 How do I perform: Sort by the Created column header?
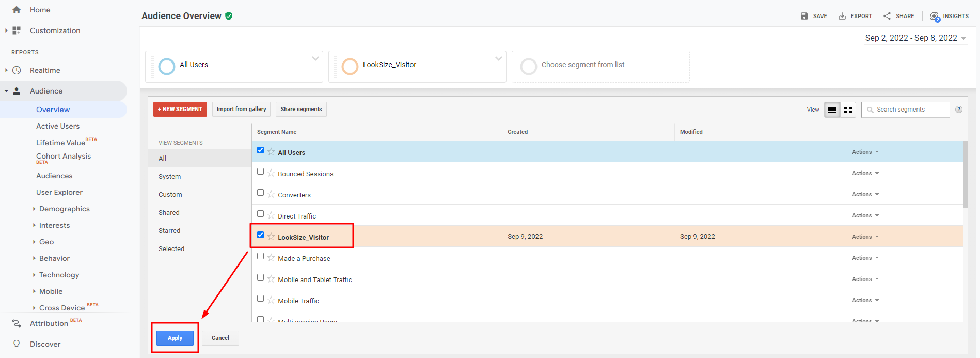click(x=517, y=132)
